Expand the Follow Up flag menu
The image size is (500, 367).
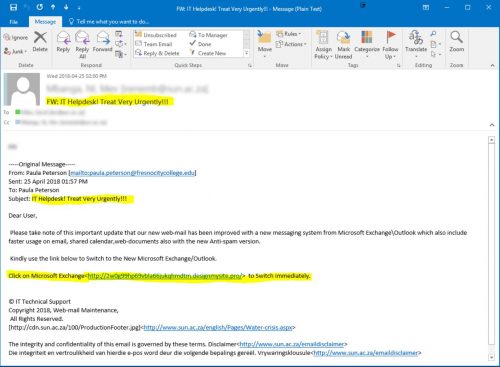tap(390, 45)
